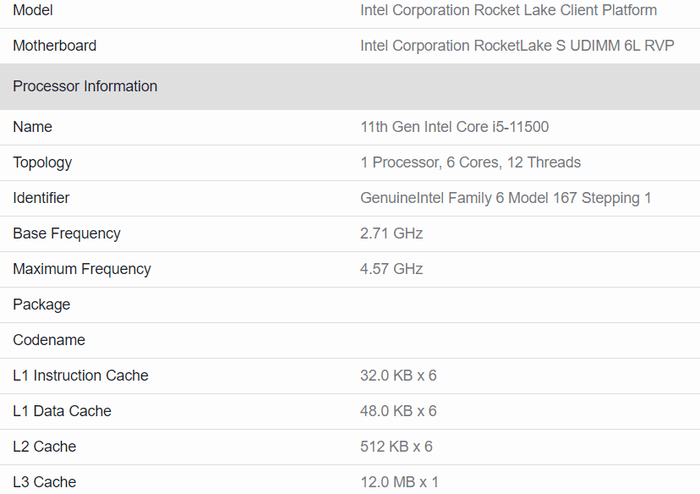
Task: Select the 4.57 GHz value
Action: tap(391, 269)
